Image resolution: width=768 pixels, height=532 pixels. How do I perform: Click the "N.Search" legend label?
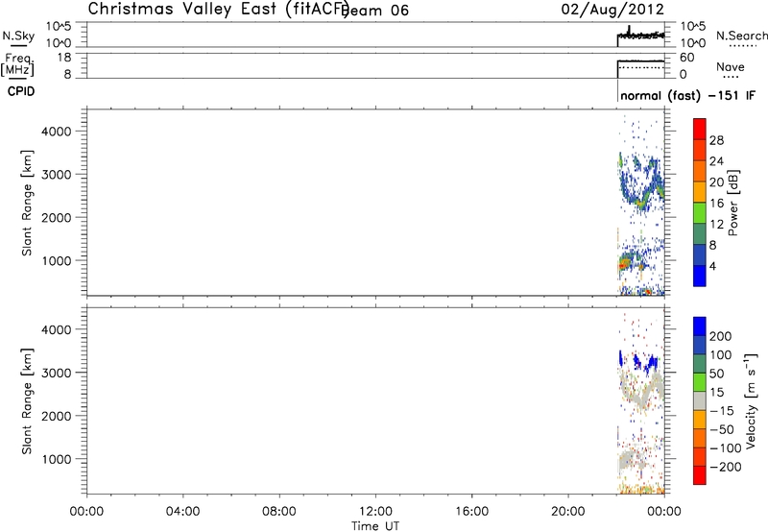pos(741,36)
